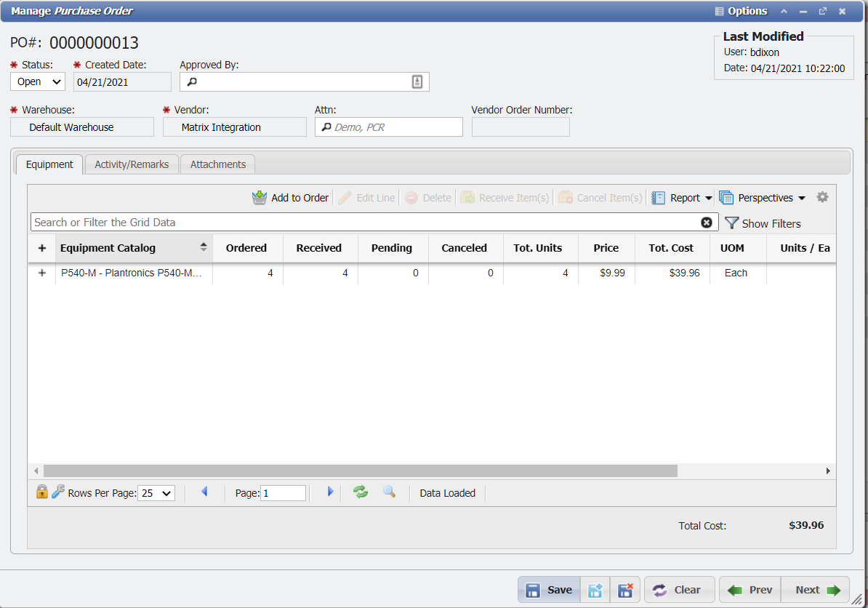The height and width of the screenshot is (608, 868).
Task: Go to next page with right arrow
Action: (330, 492)
